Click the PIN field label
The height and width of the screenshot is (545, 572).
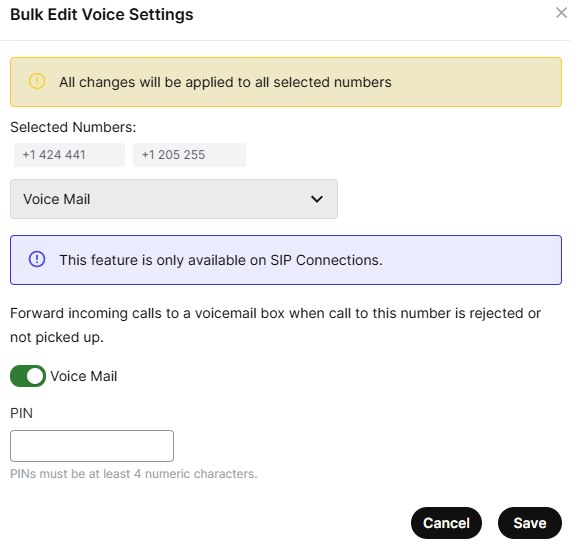(22, 413)
